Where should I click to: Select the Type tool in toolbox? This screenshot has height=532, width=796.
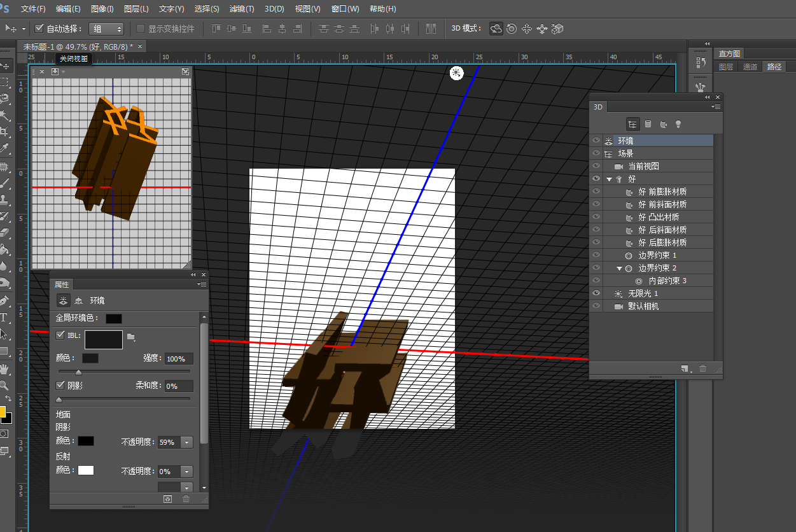tap(4, 317)
